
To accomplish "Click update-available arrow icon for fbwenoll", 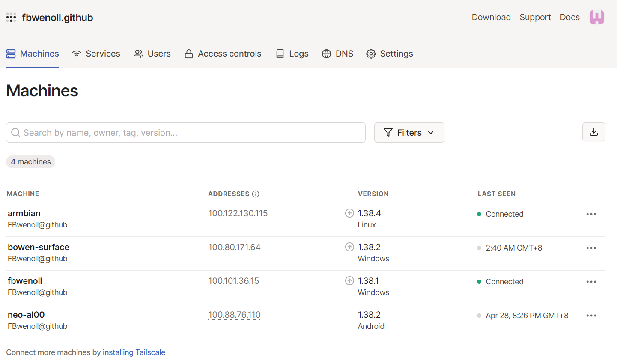I will click(x=349, y=280).
